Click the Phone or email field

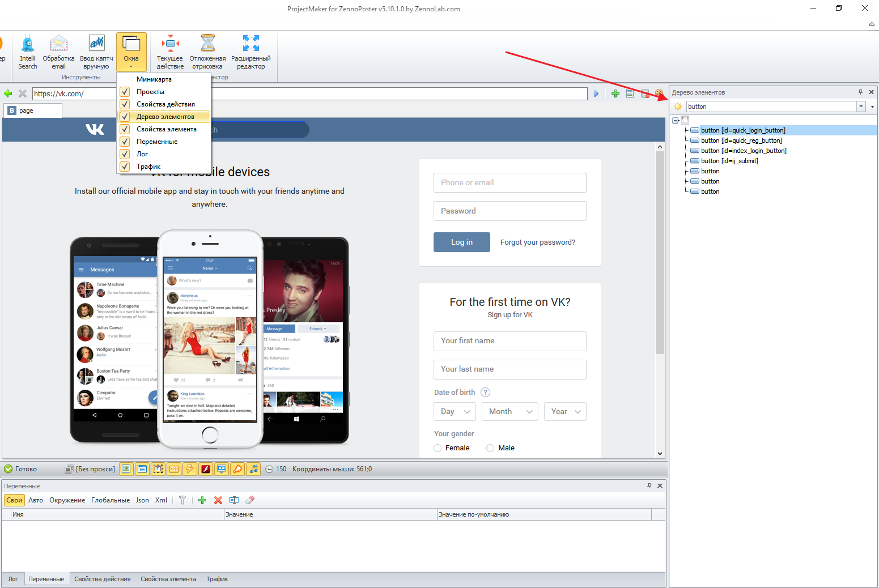509,183
